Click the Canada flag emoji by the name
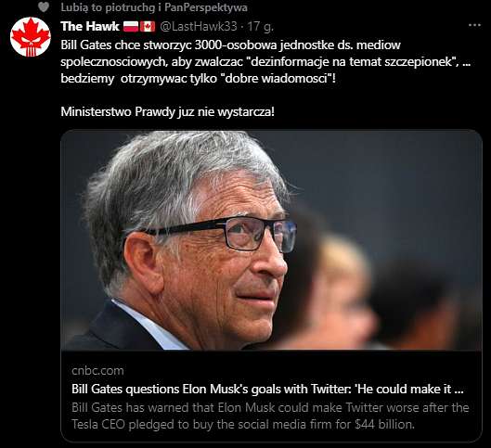This screenshot has width=491, height=448. tap(148, 27)
